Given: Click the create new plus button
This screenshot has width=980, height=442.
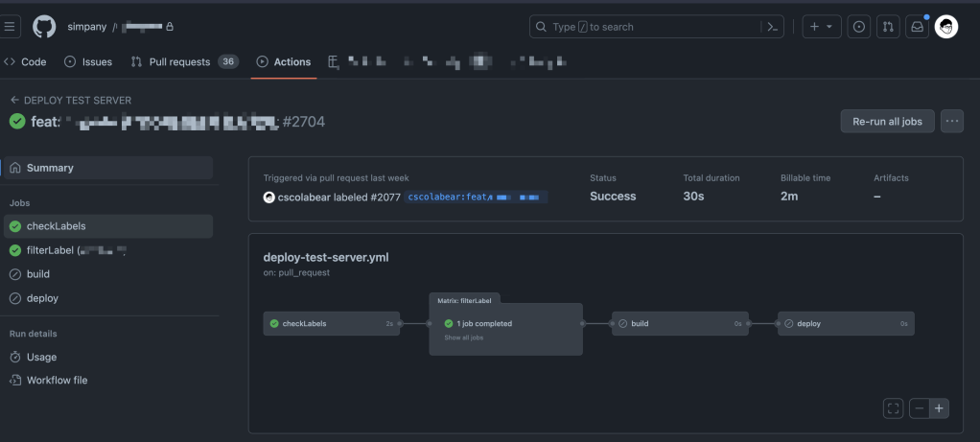Looking at the screenshot, I should coord(821,27).
